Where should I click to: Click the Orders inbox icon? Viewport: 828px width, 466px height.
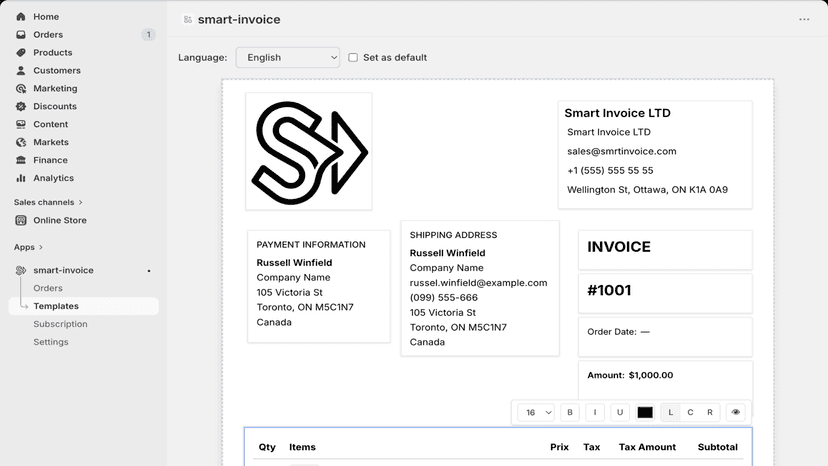click(21, 34)
